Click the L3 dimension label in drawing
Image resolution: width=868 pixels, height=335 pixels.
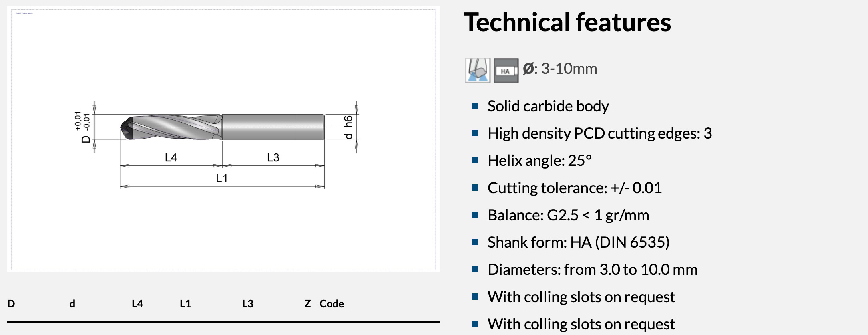(273, 158)
